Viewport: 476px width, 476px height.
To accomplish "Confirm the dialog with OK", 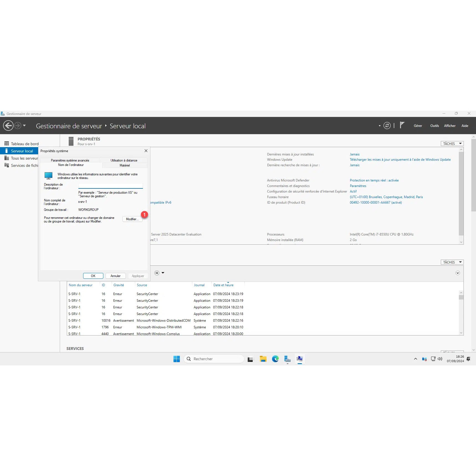I will 93,276.
